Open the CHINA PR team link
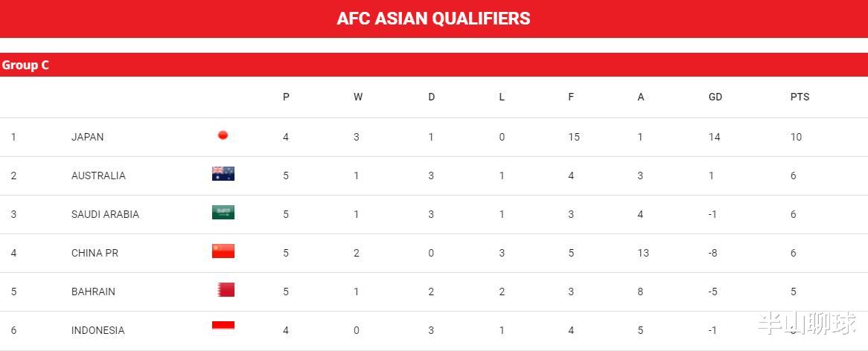The height and width of the screenshot is (351, 868). 95,253
